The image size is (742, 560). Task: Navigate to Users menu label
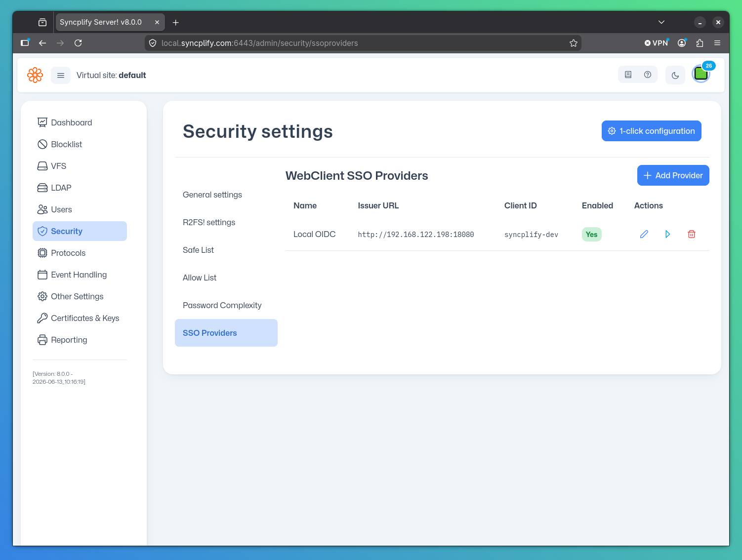click(61, 209)
